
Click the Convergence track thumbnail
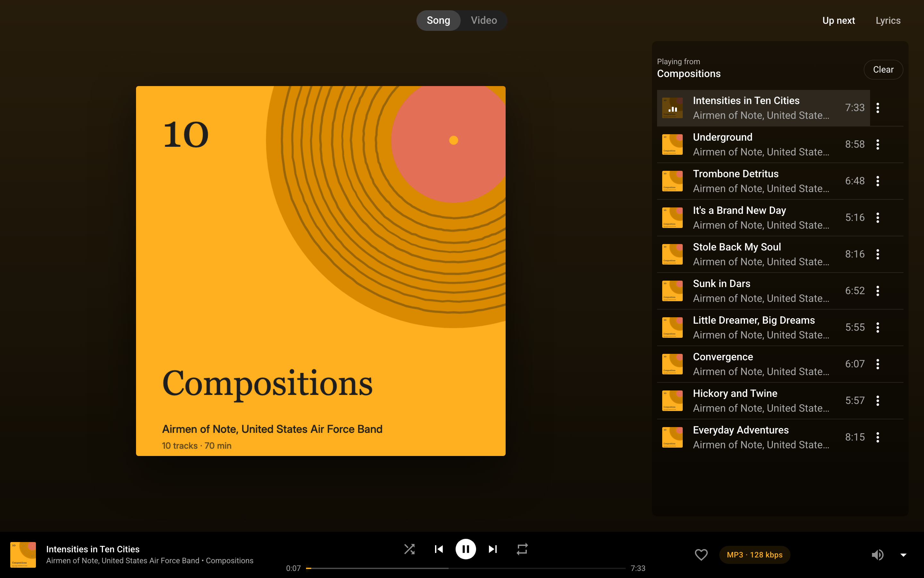click(x=672, y=364)
